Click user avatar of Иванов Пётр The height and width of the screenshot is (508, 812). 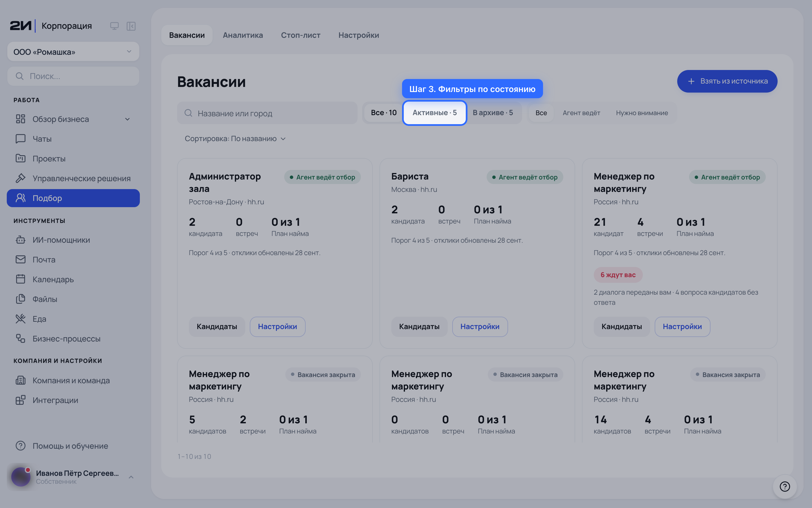click(x=21, y=476)
